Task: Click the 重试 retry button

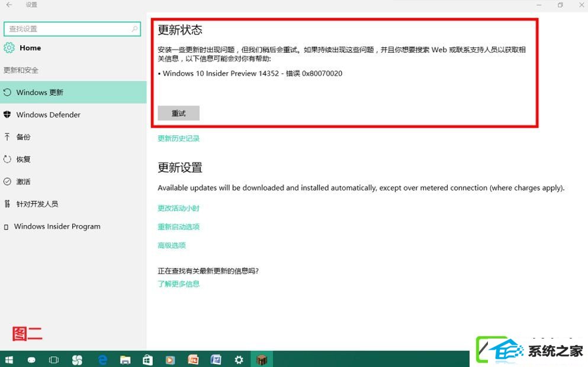Action: [x=178, y=113]
